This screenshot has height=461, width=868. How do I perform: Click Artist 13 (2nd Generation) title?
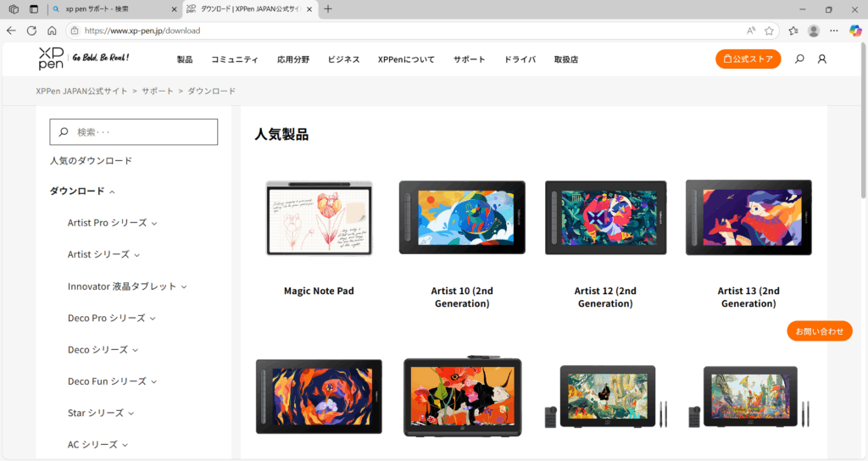(x=748, y=297)
